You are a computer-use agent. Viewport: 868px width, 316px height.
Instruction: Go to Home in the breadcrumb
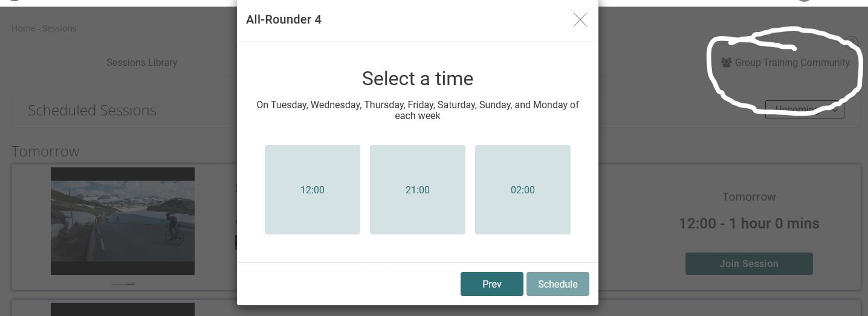click(23, 28)
